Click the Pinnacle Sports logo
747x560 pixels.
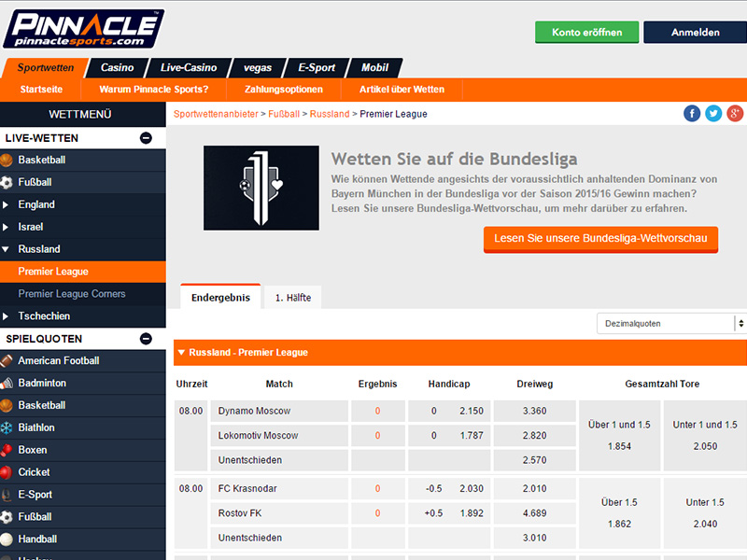pos(84,29)
